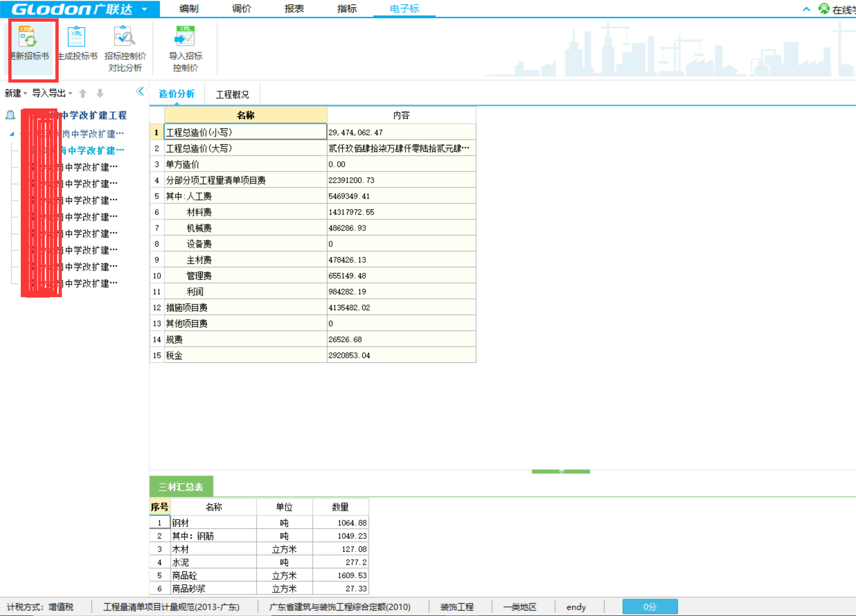The height and width of the screenshot is (616, 856).
Task: Open the 新建 dropdown
Action: click(16, 93)
